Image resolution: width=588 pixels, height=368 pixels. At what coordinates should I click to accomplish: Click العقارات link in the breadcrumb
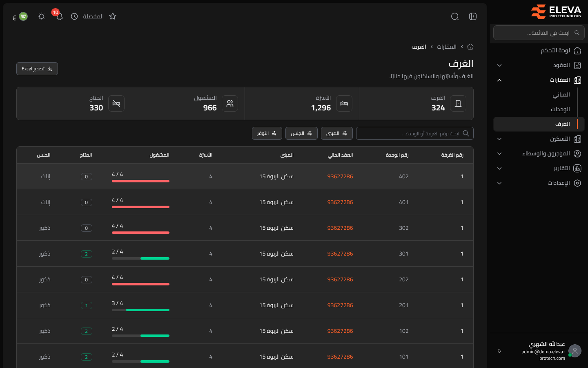[447, 47]
